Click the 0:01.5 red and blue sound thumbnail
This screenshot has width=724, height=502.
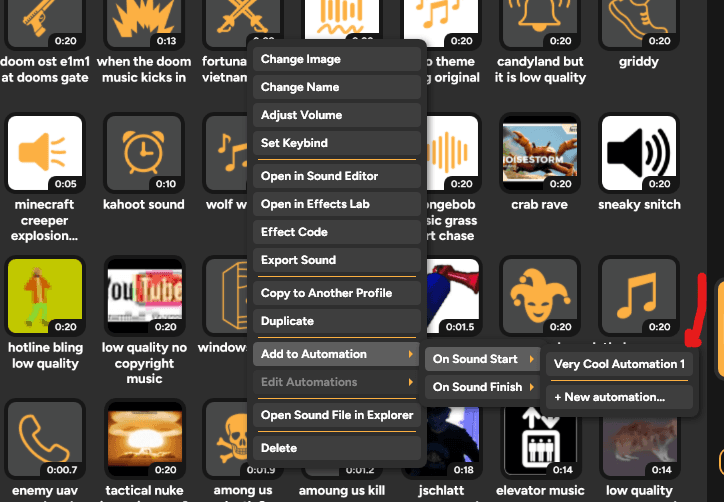click(452, 296)
